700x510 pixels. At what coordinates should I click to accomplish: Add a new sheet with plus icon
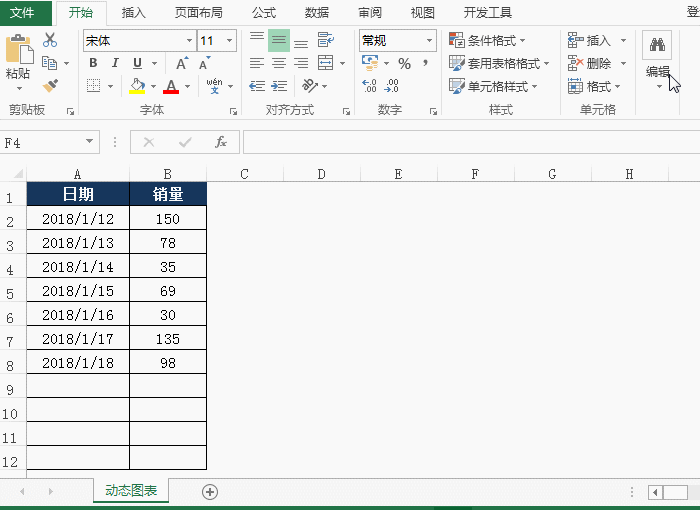[x=210, y=492]
